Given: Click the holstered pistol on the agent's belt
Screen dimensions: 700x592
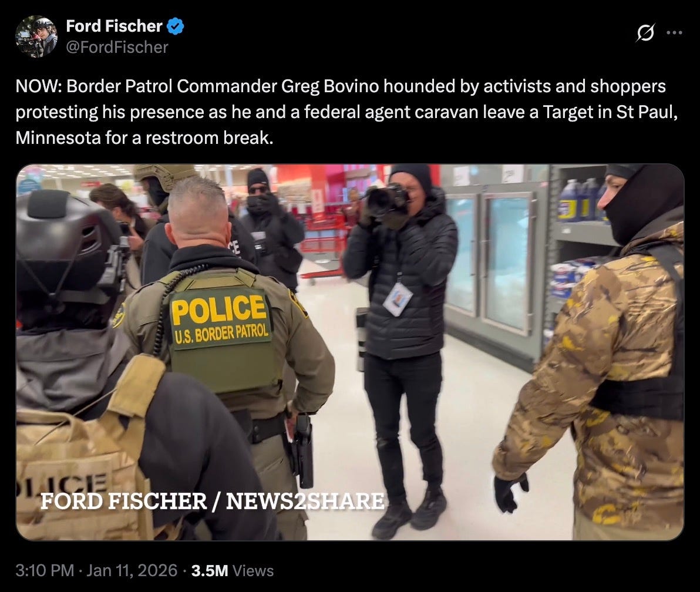Looking at the screenshot, I should coord(302,450).
